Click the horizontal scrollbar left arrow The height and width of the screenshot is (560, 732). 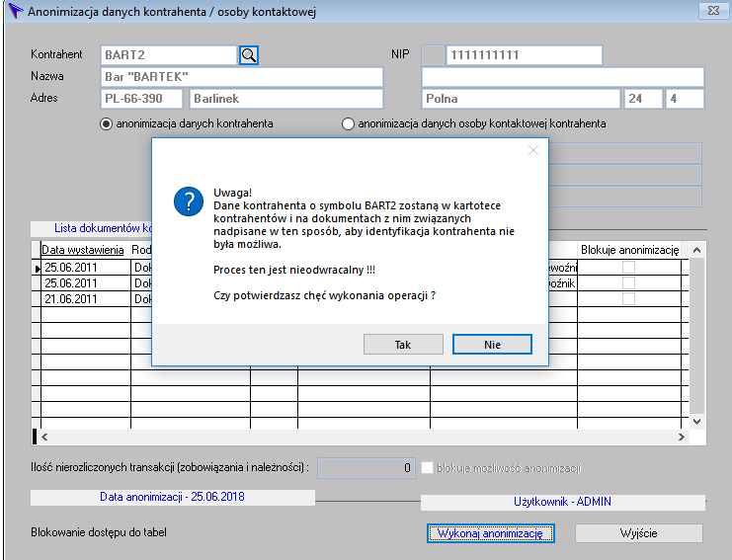45,437
